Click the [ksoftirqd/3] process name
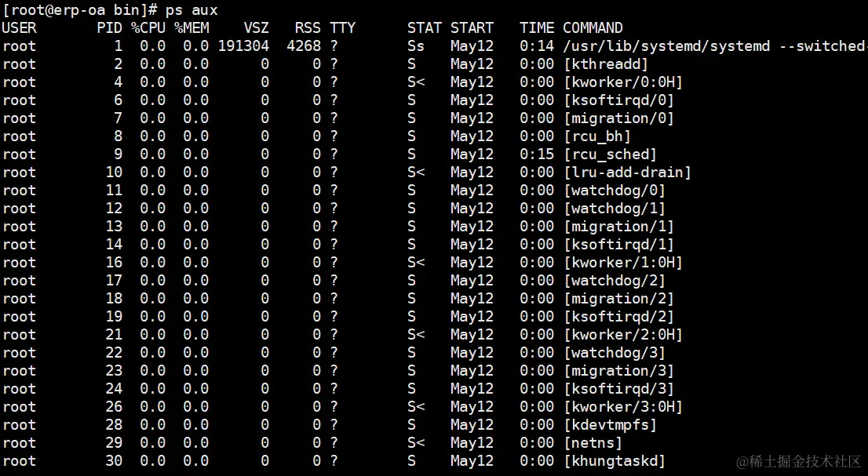This screenshot has height=476, width=868. pos(618,389)
